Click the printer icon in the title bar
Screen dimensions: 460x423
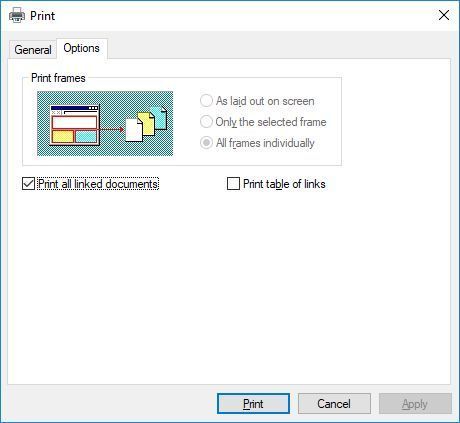(x=17, y=15)
